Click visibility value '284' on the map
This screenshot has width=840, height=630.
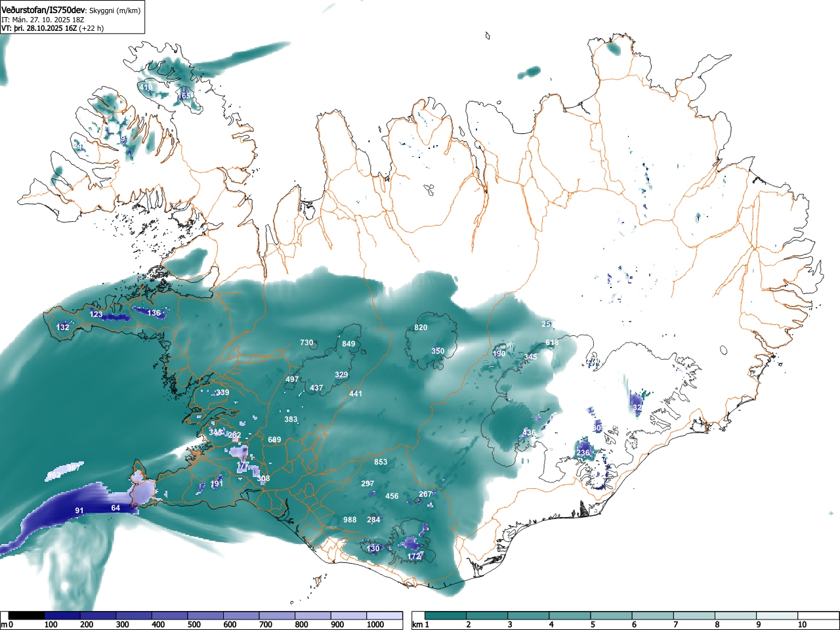373,520
